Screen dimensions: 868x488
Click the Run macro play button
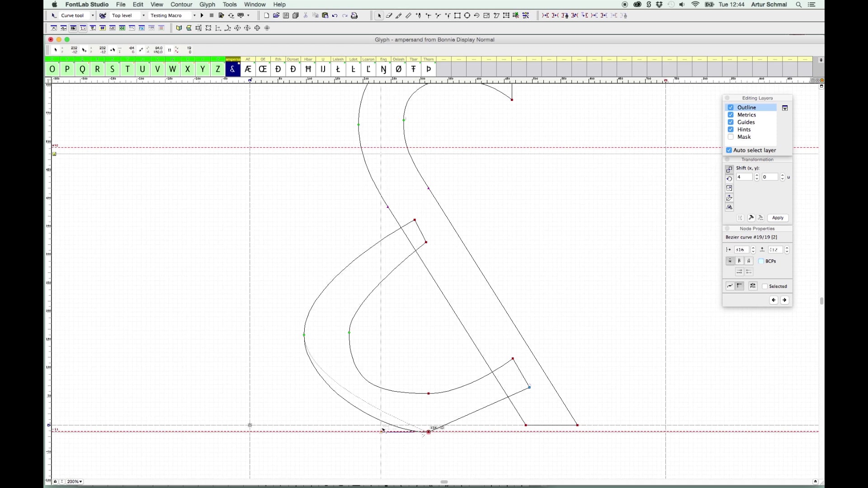202,15
